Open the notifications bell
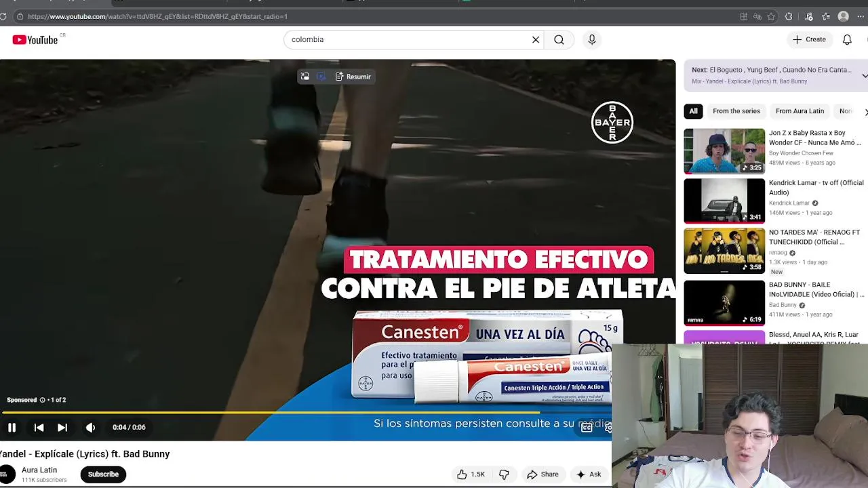Screen dimensions: 868x488 [847, 40]
